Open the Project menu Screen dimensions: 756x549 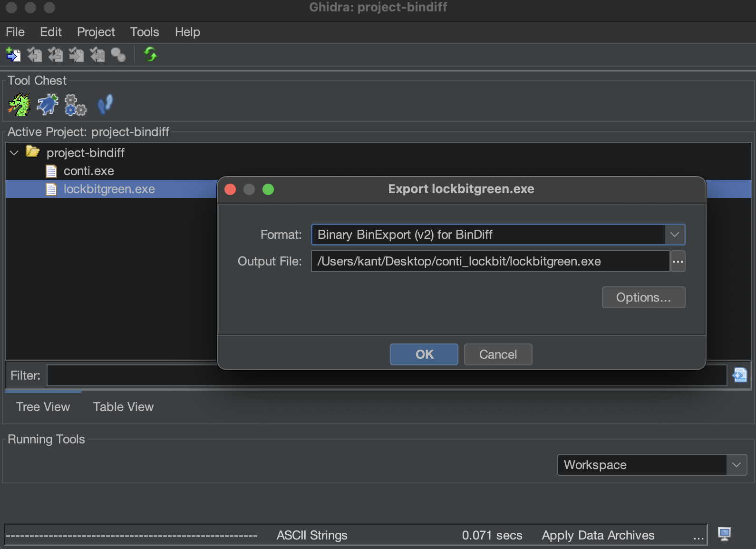pyautogui.click(x=96, y=32)
